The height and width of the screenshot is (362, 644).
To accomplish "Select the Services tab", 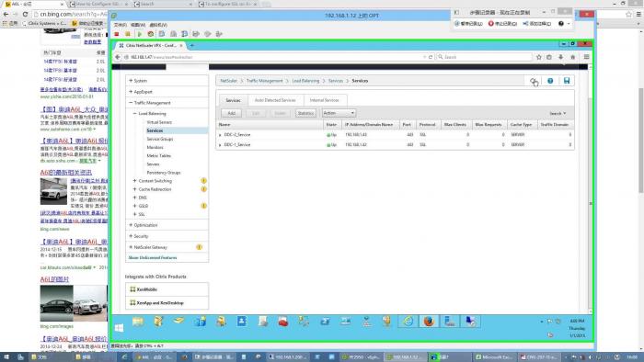I will tap(233, 100).
